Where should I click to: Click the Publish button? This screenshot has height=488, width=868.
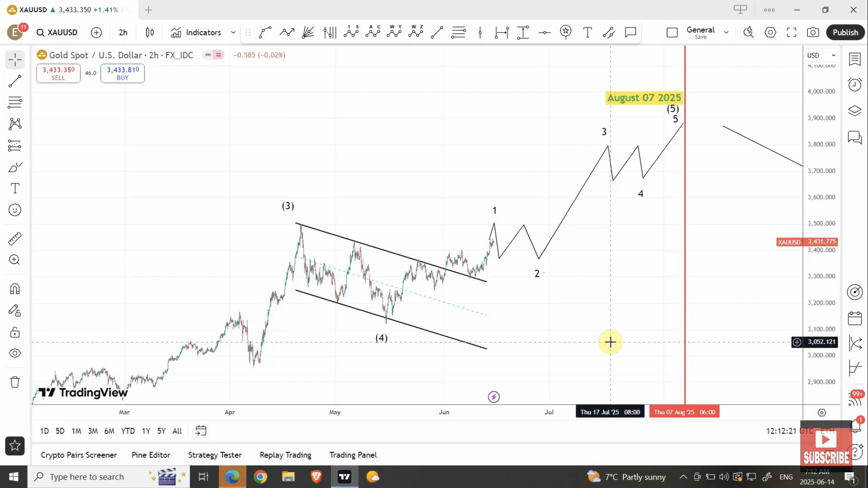[845, 33]
